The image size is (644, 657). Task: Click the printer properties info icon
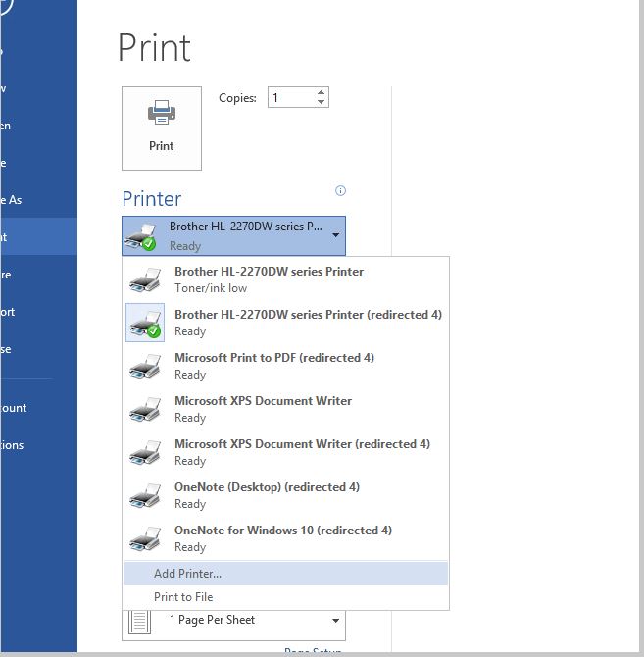click(340, 190)
